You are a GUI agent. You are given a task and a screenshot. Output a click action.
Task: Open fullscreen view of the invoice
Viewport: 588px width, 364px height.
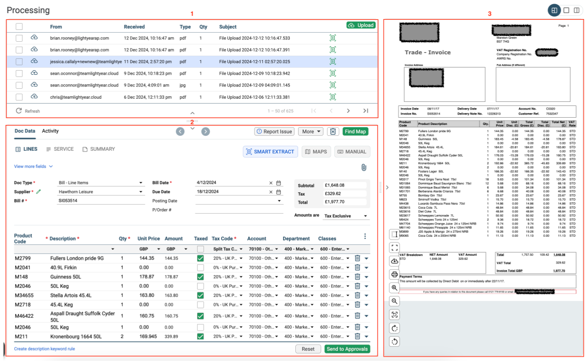pyautogui.click(x=395, y=247)
